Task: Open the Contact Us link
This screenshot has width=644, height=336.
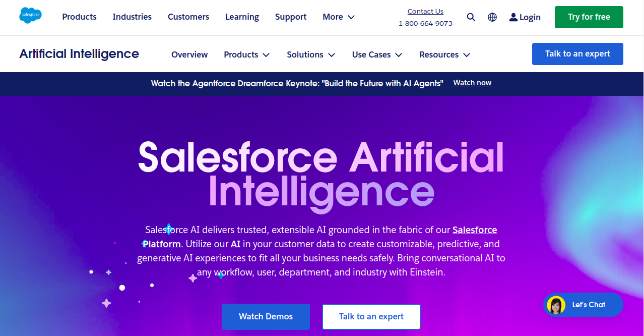Action: coord(425,12)
